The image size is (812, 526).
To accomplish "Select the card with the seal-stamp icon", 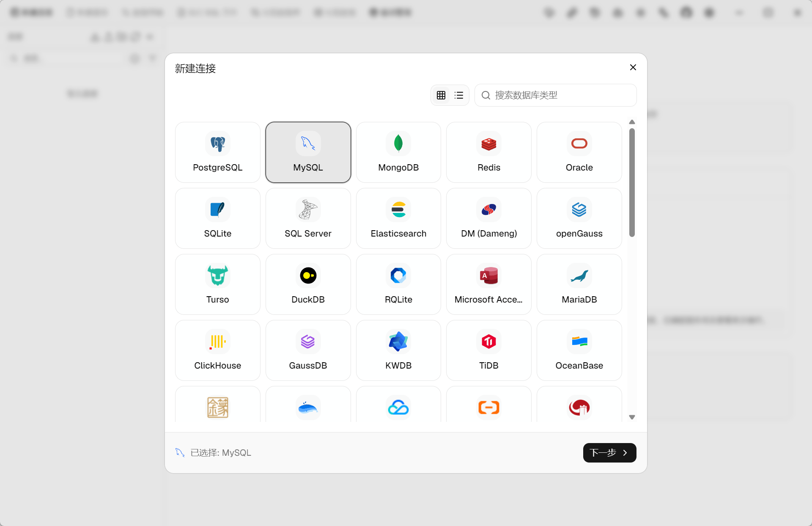I will tap(218, 405).
